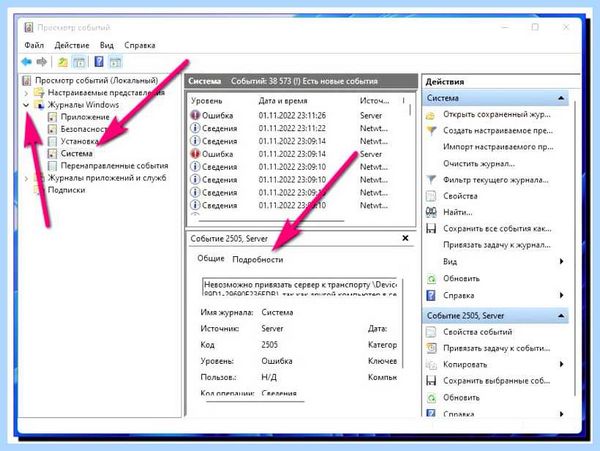Sort by the Источник column header
This screenshot has height=451, width=600.
374,101
